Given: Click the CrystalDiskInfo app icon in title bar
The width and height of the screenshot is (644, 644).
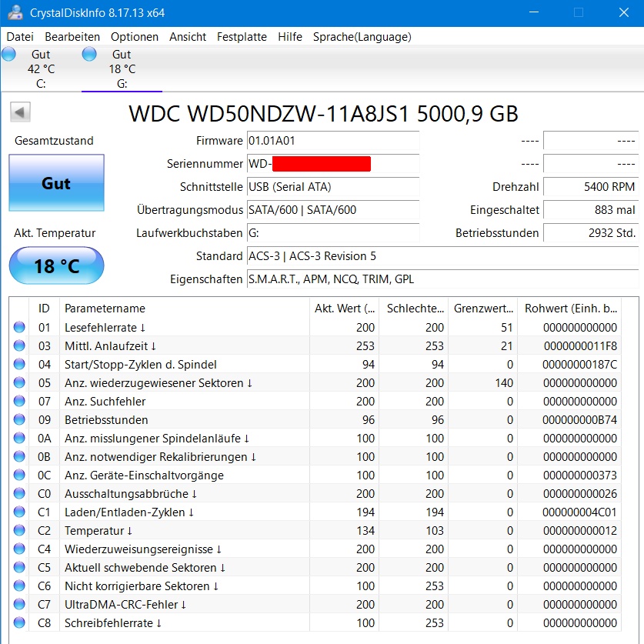Looking at the screenshot, I should point(15,12).
